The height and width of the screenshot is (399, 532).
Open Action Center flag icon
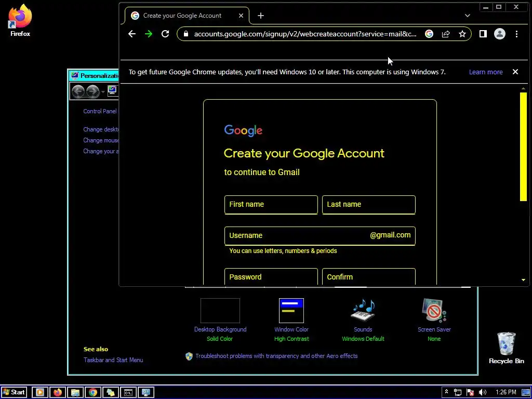tap(470, 393)
